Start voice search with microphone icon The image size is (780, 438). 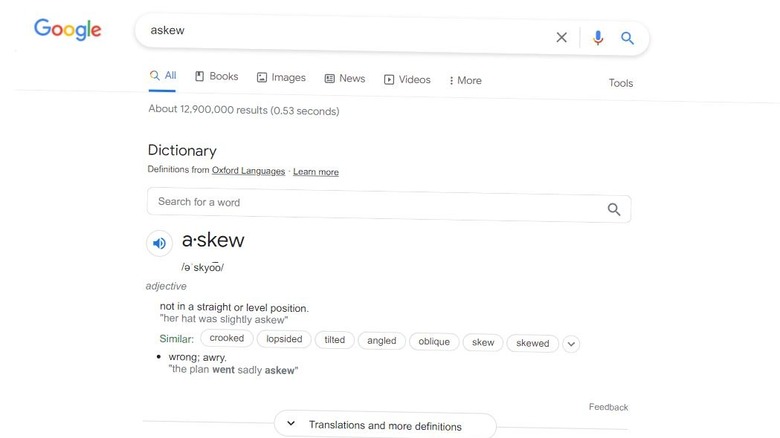pos(598,38)
